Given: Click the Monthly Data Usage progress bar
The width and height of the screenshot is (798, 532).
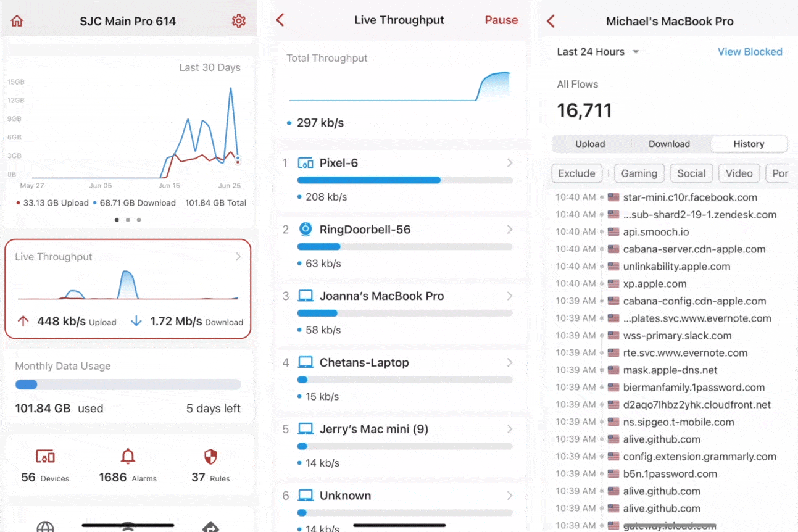Looking at the screenshot, I should [x=128, y=384].
